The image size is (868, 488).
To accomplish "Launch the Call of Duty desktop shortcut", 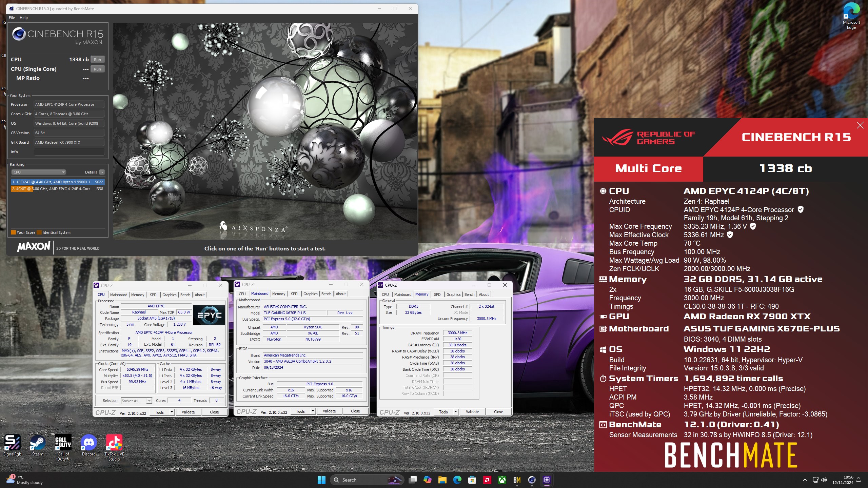I will tap(63, 447).
